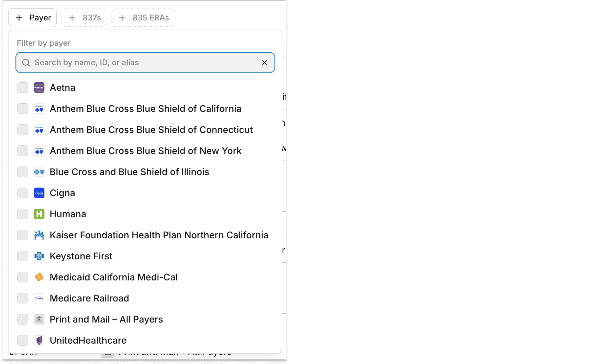Click the Medicare Railroad payer name
The width and height of the screenshot is (595, 364).
click(89, 298)
